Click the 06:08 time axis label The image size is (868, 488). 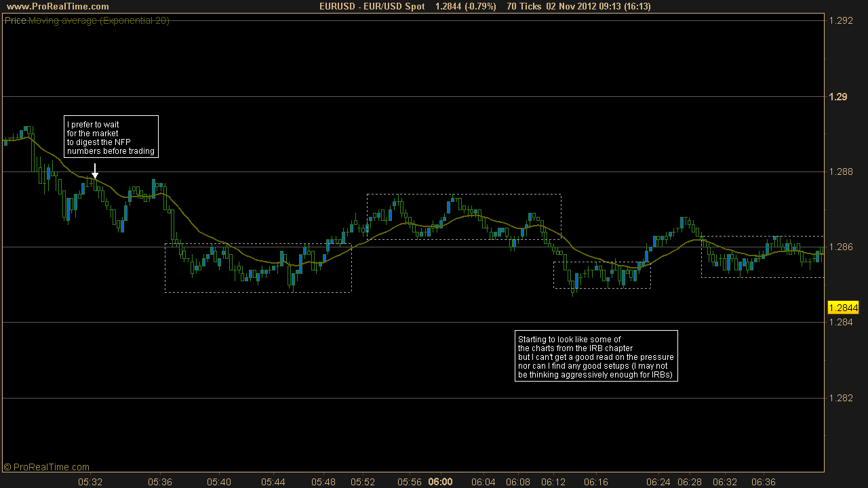(519, 482)
